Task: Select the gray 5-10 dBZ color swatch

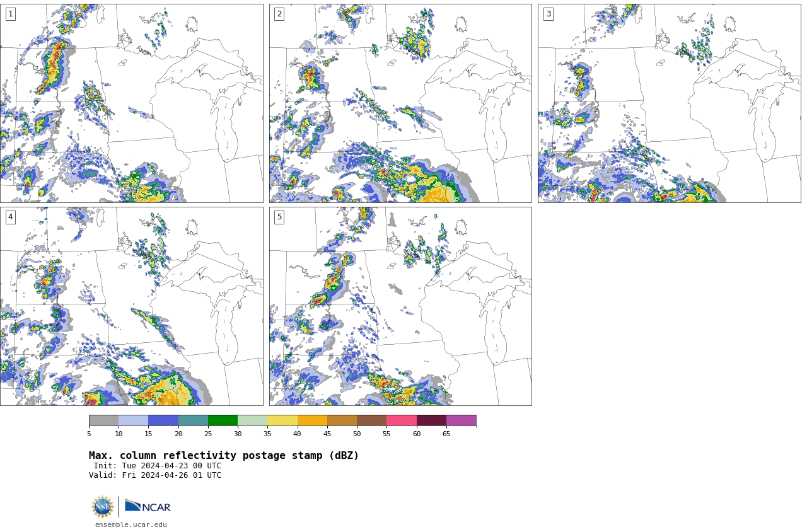Action: click(x=103, y=420)
